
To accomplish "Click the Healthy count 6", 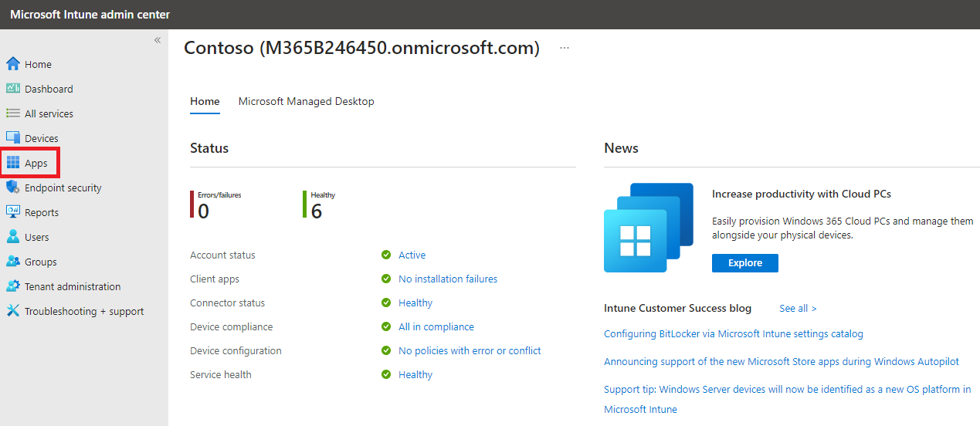I will (317, 211).
